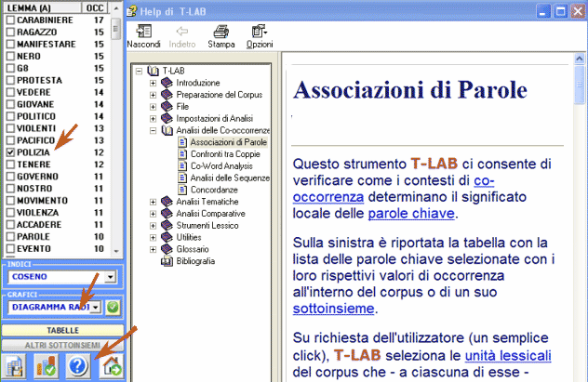Expand the Glossario tree node
This screenshot has height=382, width=588.
point(153,249)
